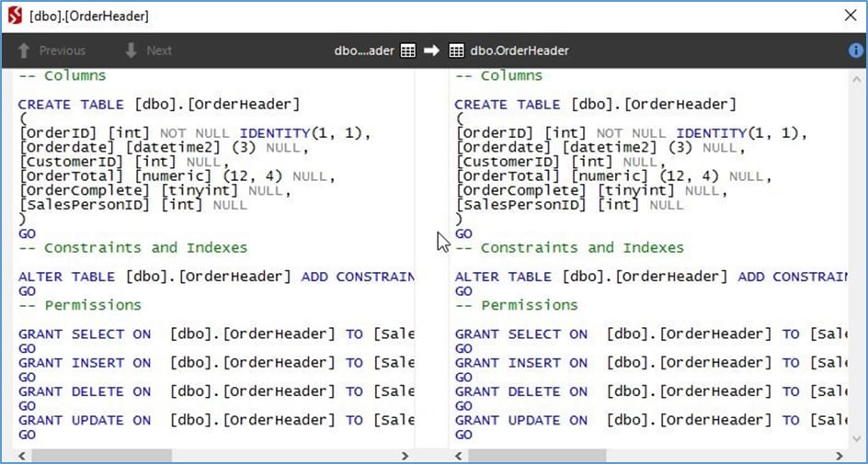Click left pane horizontal scroll left arrow
Image resolution: width=868 pixels, height=464 pixels.
tap(22, 457)
